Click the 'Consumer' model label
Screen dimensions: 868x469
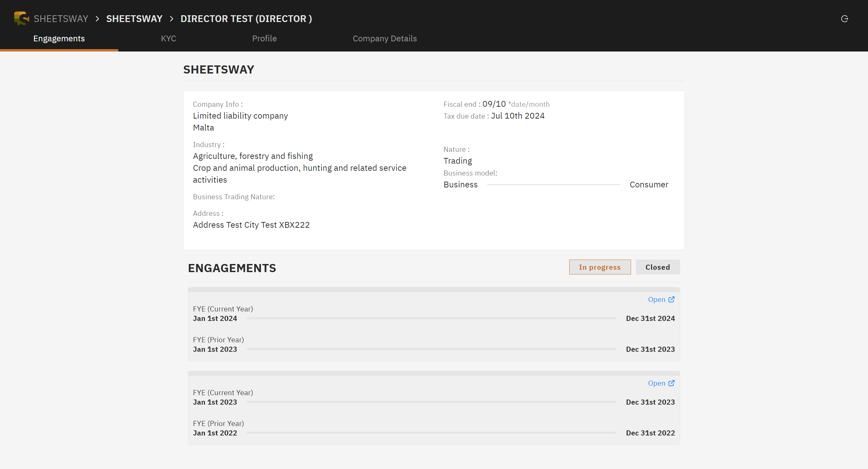point(649,185)
